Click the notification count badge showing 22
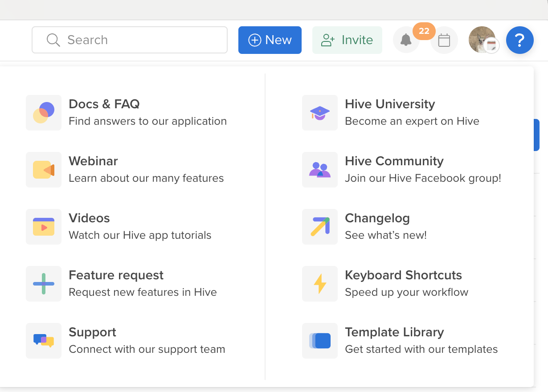548x392 pixels. [x=424, y=31]
